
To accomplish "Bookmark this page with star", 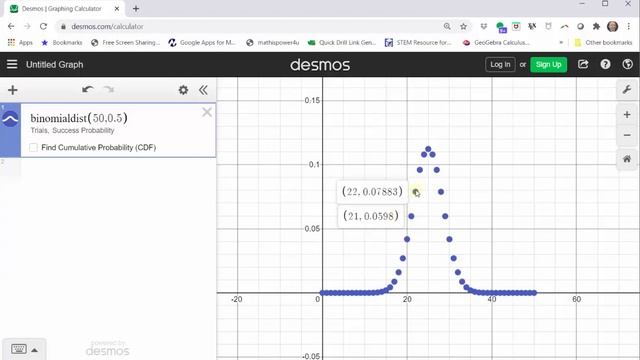I will (463, 27).
